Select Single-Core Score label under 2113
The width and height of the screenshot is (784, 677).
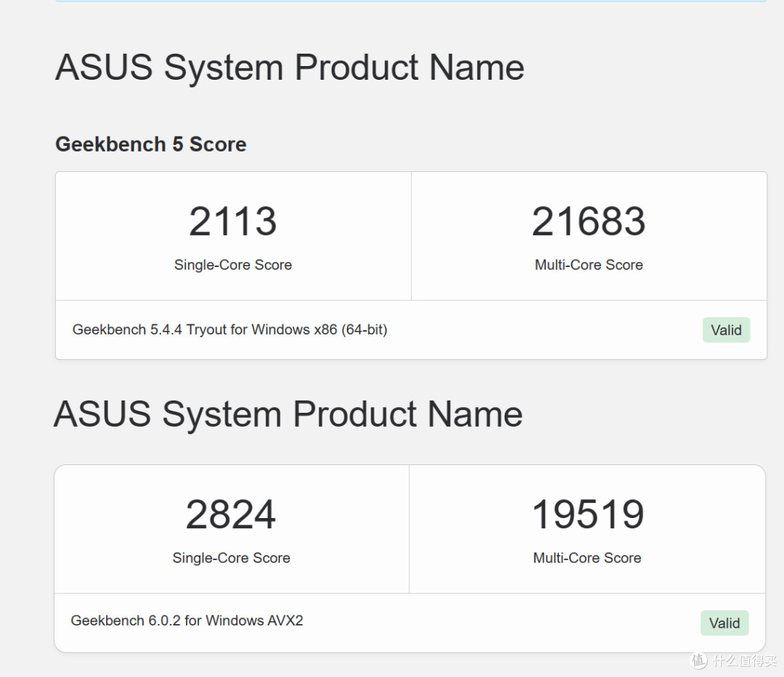point(233,265)
